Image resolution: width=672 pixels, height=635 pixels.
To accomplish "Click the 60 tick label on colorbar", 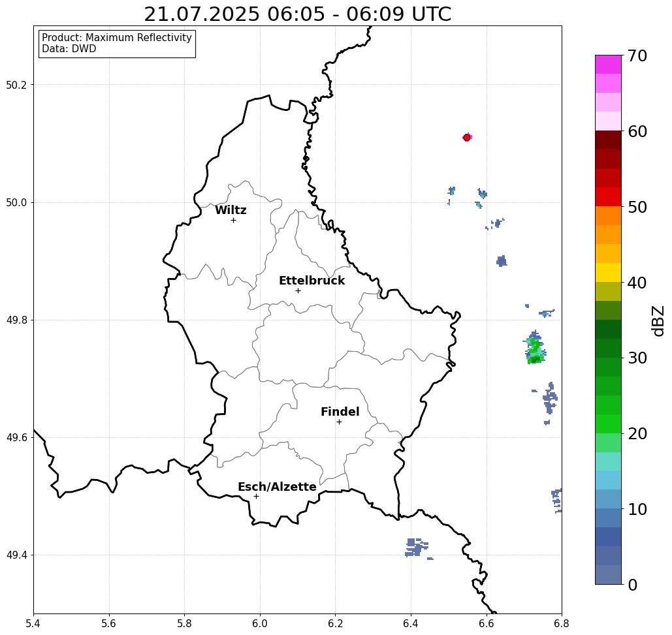I will [x=637, y=131].
